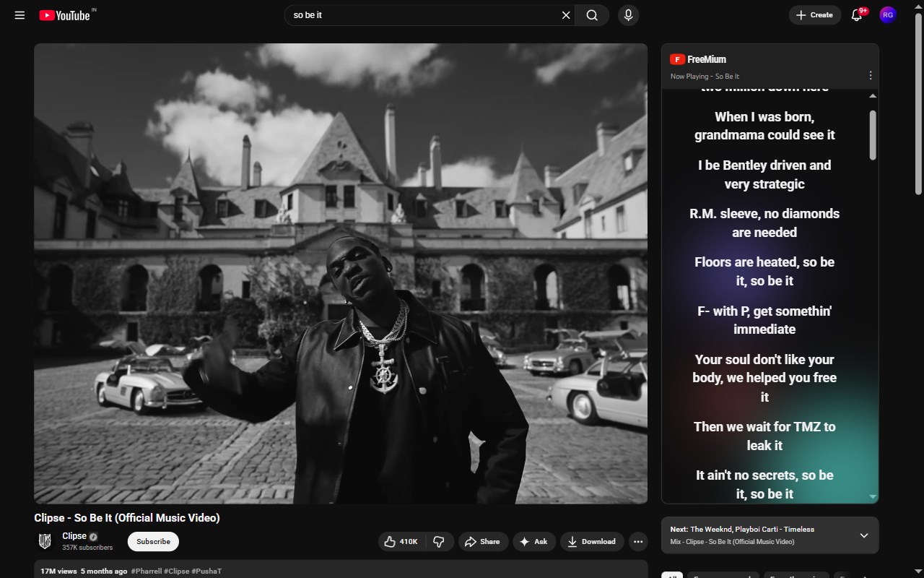Open the FreeMium panel options menu
The image size is (924, 578).
pyautogui.click(x=871, y=75)
